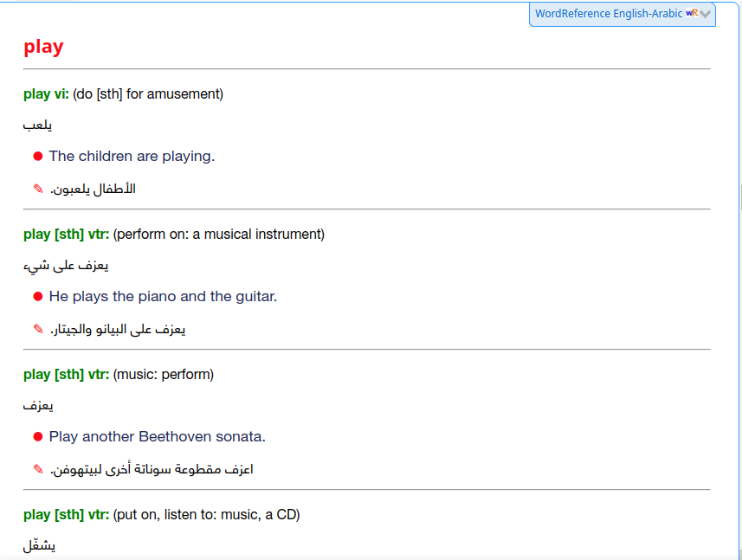Click the pencil icon beside the Beethoven sonata translation
This screenshot has width=742, height=560.
[x=36, y=469]
